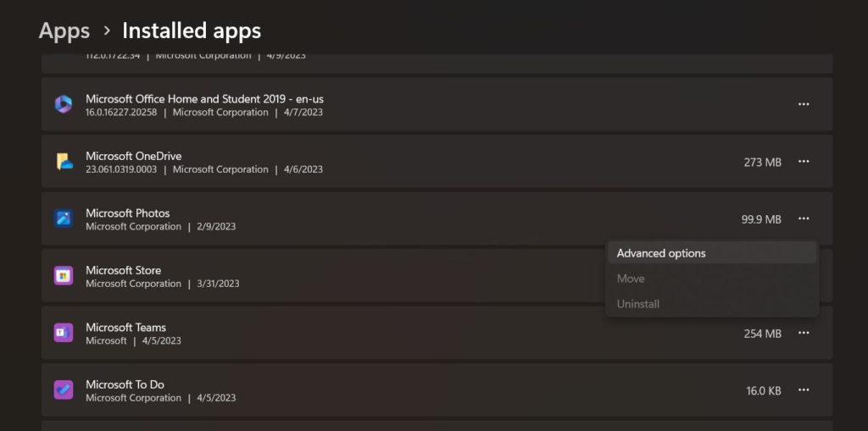
Task: Toggle the three-dot menu for Microsoft Photos
Action: coord(804,219)
